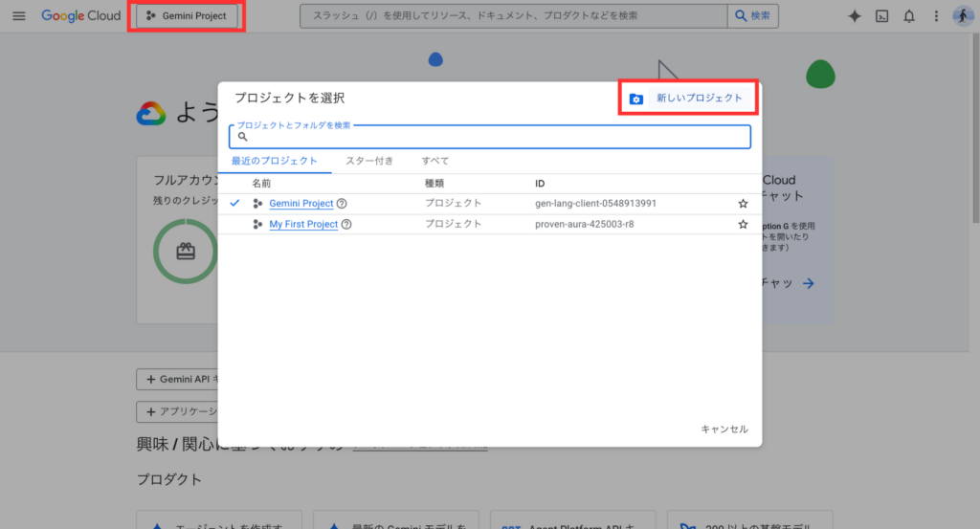Image resolution: width=980 pixels, height=529 pixels.
Task: Focus the project and folder search field
Action: 489,137
